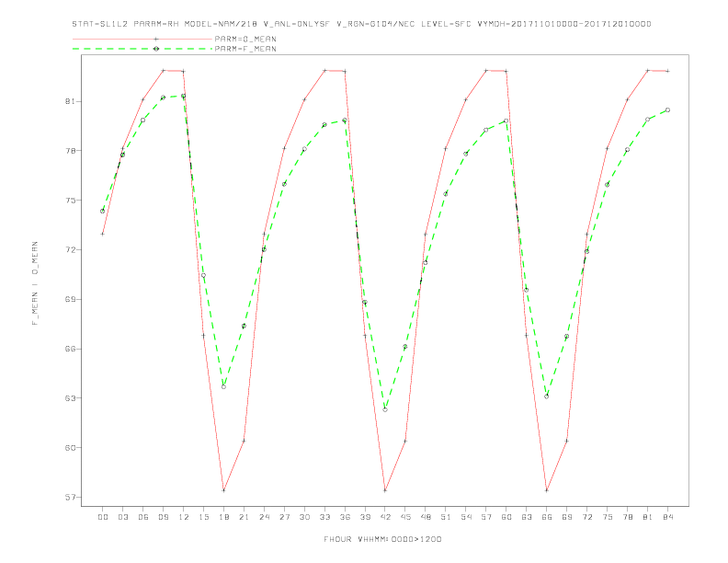This screenshot has width=728, height=563.
Task: Click F_MEAN circle marker at forecast hour 60
Action: [506, 121]
